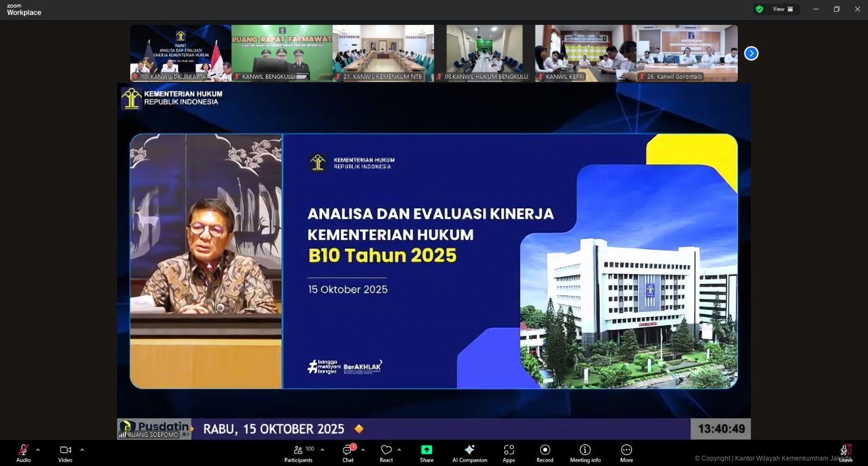Viewport: 868px width, 466px height.
Task: Click the 'B10 Tahun 2025' slide heading
Action: point(382,256)
